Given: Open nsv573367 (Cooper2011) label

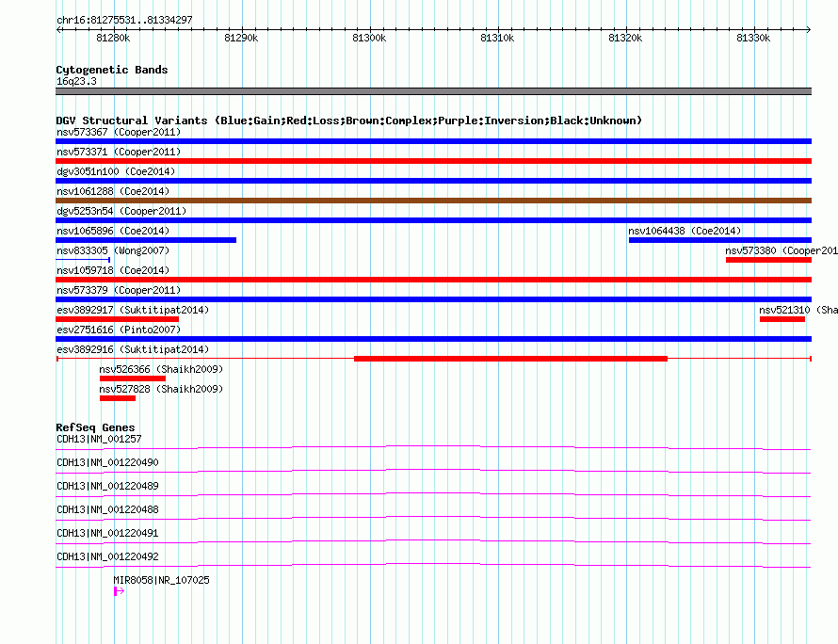Looking at the screenshot, I should (x=119, y=132).
